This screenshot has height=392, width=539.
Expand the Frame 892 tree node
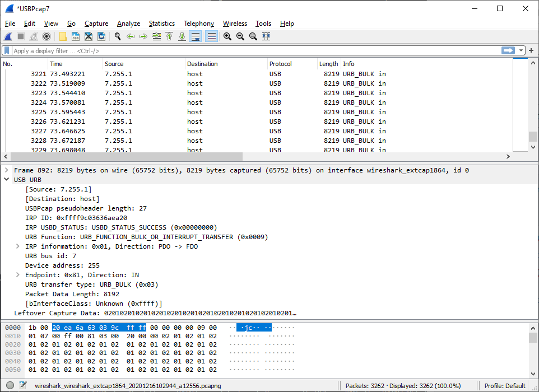tap(7, 170)
